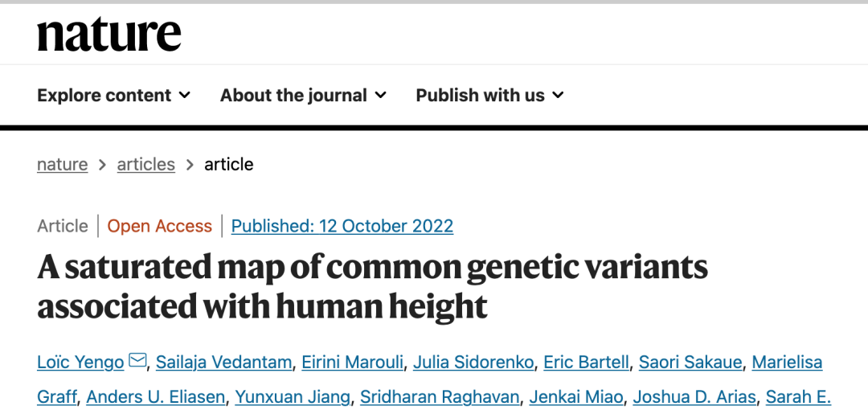Click the Nature logo
The height and width of the screenshot is (410, 868).
point(109,35)
